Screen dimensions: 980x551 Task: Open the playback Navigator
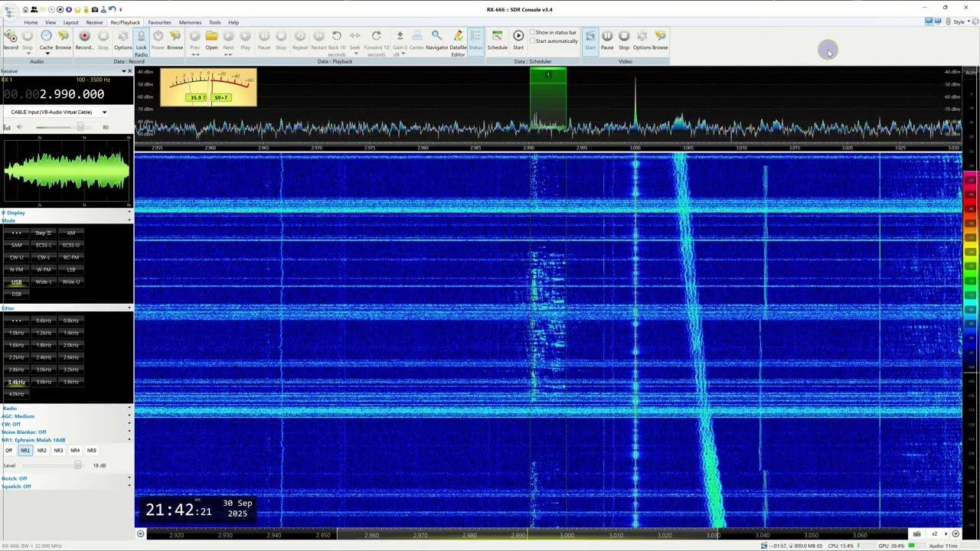pyautogui.click(x=437, y=40)
